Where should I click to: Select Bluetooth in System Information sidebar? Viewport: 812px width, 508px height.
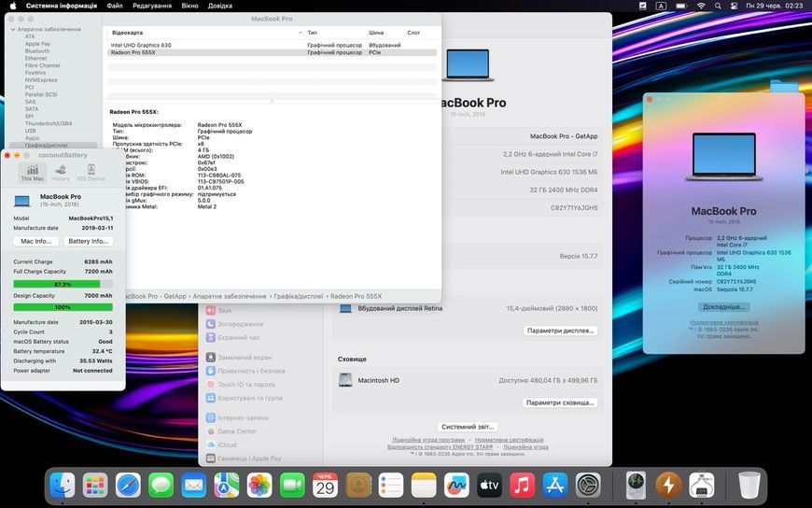coord(37,51)
